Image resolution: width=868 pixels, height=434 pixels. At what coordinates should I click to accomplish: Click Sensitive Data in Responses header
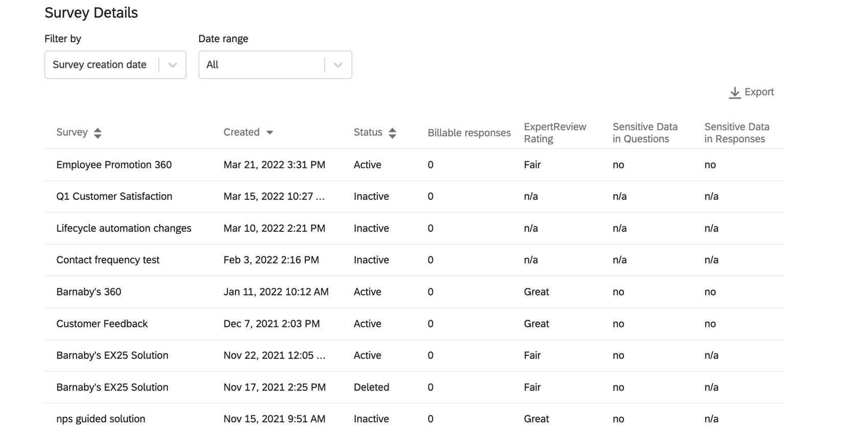tap(736, 133)
